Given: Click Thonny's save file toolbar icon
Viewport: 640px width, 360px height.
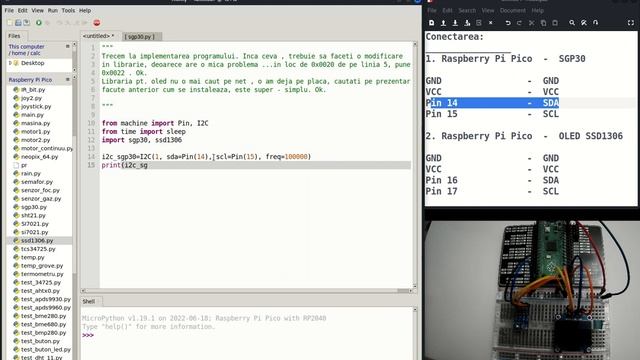Looking at the screenshot, I should coord(27,23).
